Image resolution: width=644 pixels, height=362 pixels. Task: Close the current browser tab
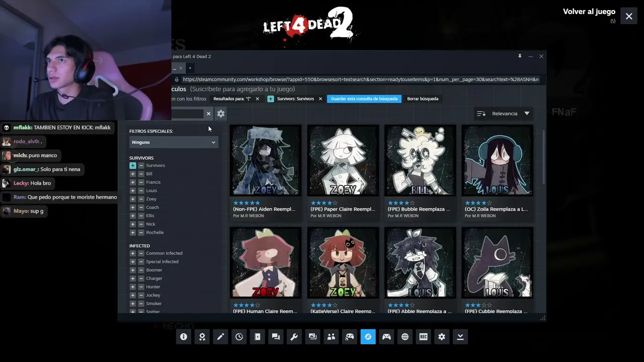[x=181, y=68]
